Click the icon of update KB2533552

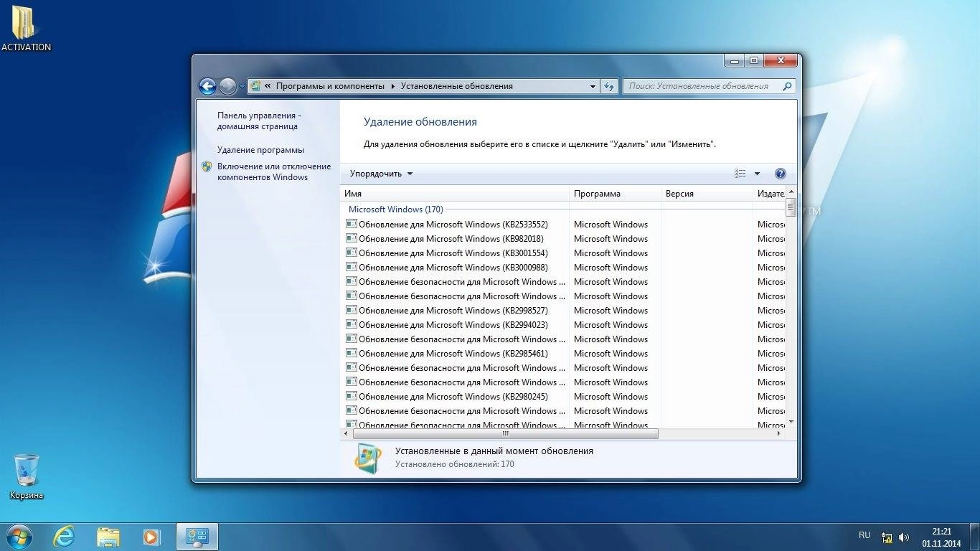352,224
